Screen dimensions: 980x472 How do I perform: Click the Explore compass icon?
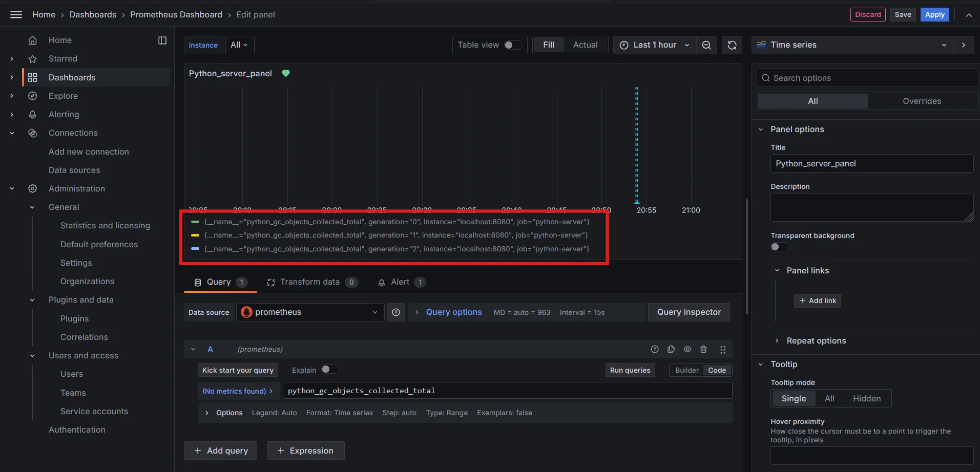[x=32, y=96]
